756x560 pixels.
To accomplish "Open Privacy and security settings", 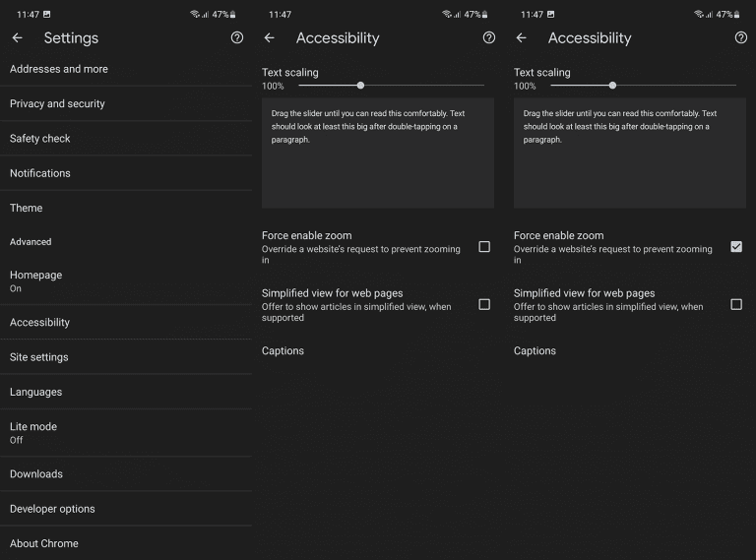I will [57, 104].
